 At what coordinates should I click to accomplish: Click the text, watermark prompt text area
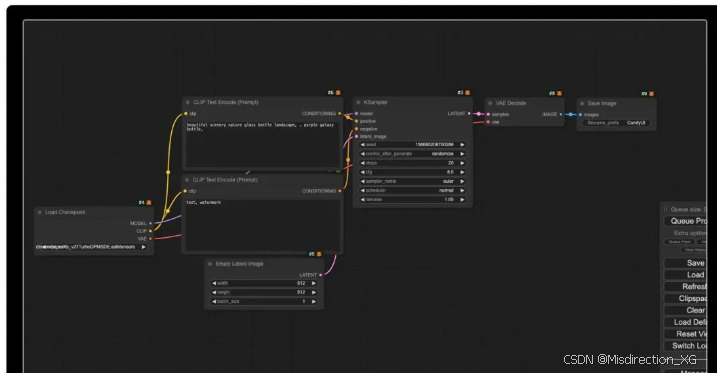(262, 224)
